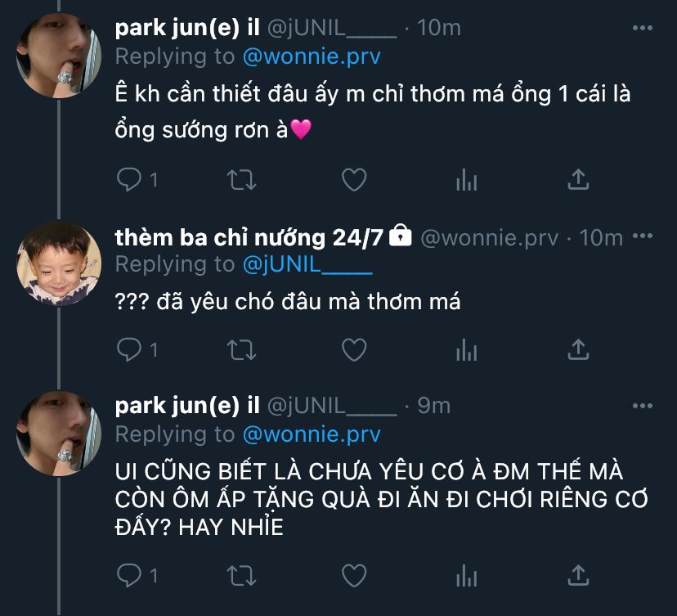677x616 pixels.
Task: View analytics of the first tweet
Action: (x=466, y=179)
